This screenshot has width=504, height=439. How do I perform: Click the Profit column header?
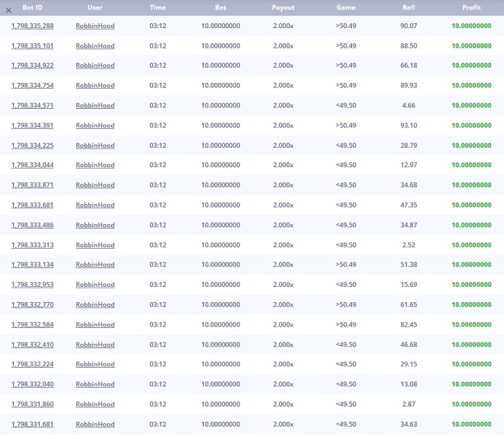pyautogui.click(x=472, y=7)
